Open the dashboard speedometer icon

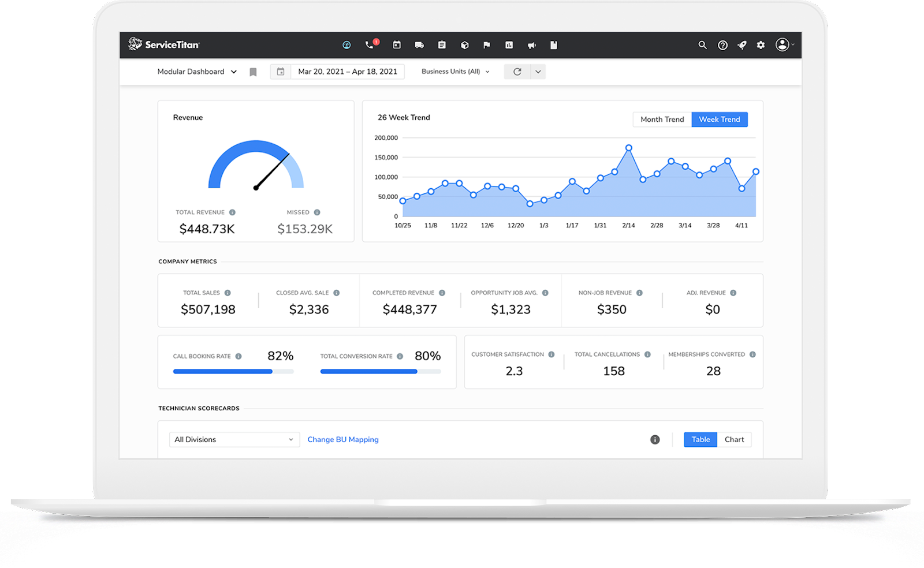pyautogui.click(x=346, y=44)
